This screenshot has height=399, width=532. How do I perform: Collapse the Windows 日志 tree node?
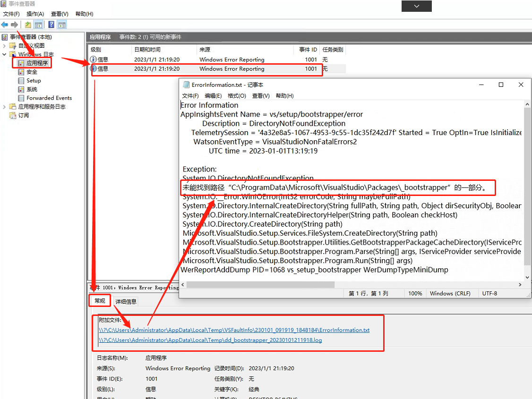coord(4,54)
